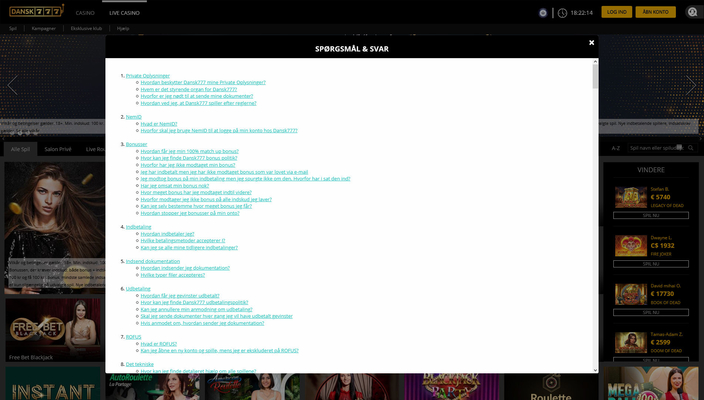The width and height of the screenshot is (704, 400).
Task: Open the 'Hvordan indbetaler jeg?' question
Action: (x=167, y=234)
